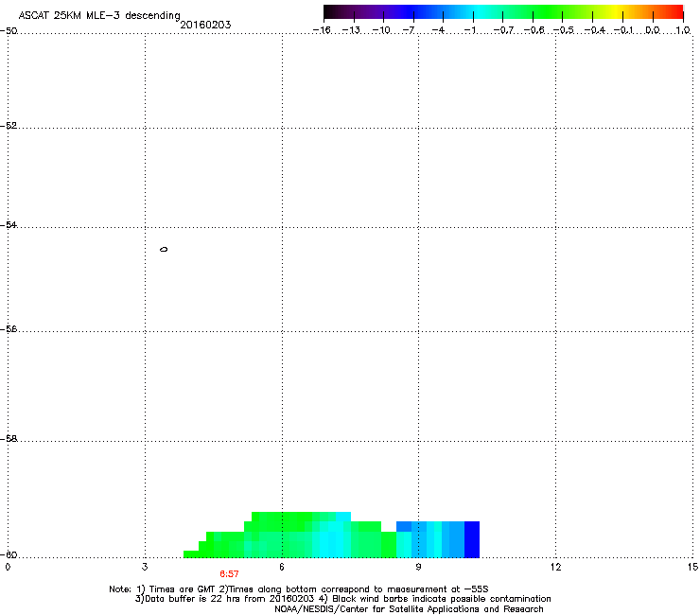Viewport: 700px width, 615px height.
Task: Click the longitude axis label "3"
Action: click(145, 567)
